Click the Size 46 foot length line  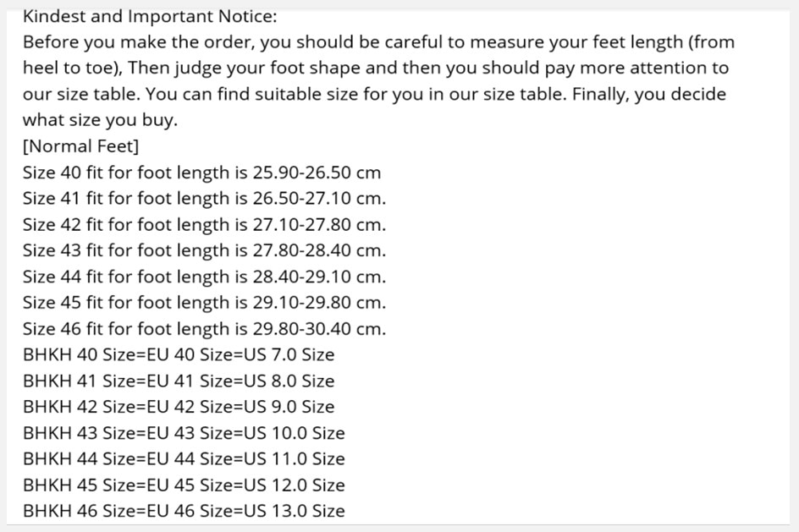pyautogui.click(x=204, y=329)
